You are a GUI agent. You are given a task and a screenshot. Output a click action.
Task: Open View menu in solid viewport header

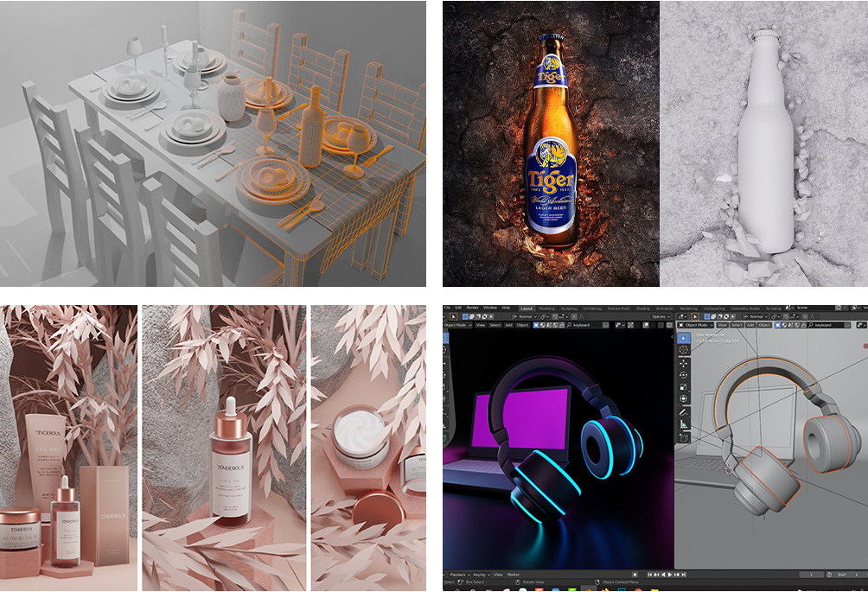(723, 325)
